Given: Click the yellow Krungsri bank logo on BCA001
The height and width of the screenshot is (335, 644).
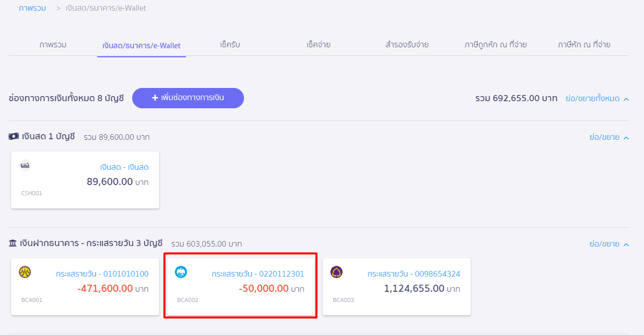Looking at the screenshot, I should (25, 272).
